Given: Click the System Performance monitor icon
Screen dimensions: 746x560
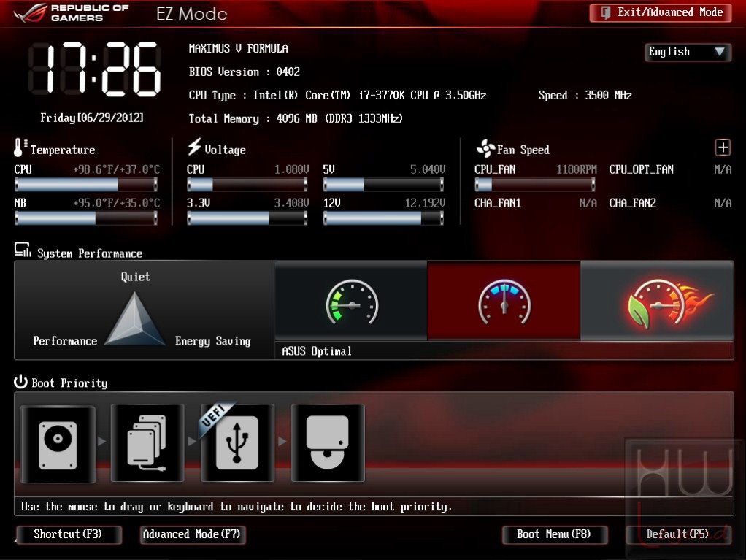Looking at the screenshot, I should [23, 250].
